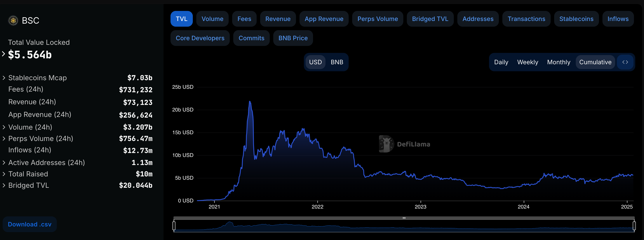Click the embed code icon button

click(625, 62)
